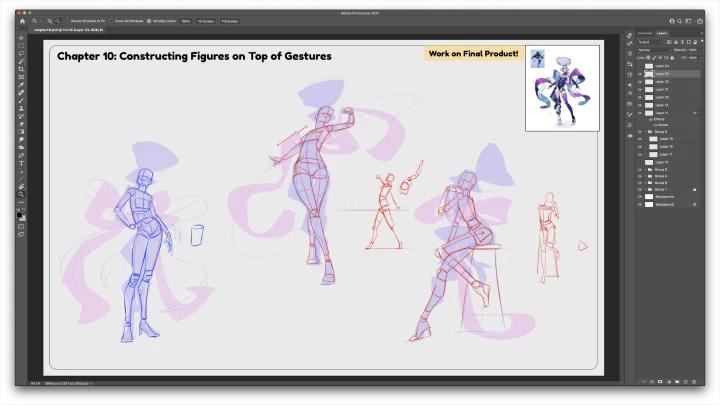
Task: Toggle the Scrubby Zoom checkbox
Action: (x=149, y=21)
